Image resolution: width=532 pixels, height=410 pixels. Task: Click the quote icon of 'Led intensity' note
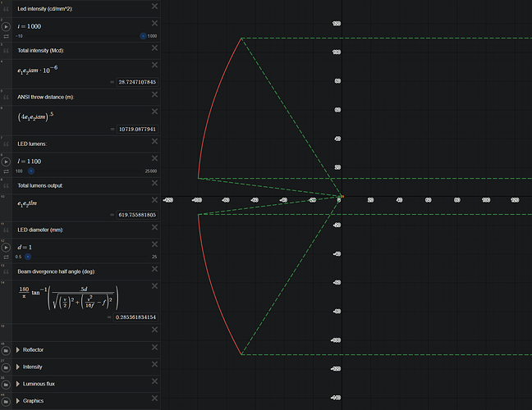tap(6, 9)
